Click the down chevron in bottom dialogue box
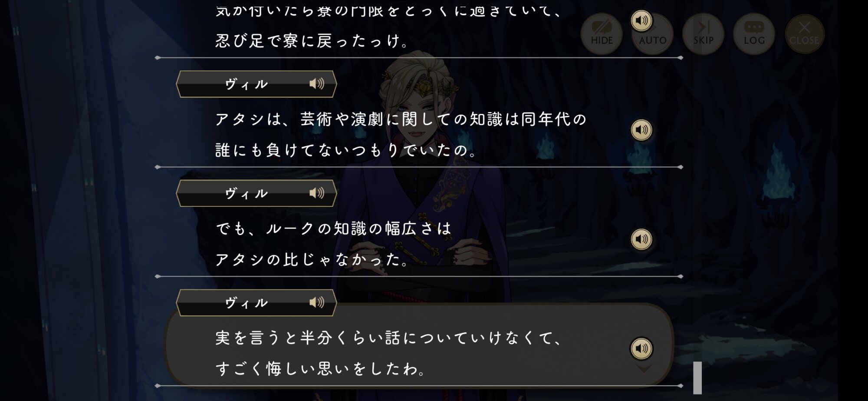Image resolution: width=868 pixels, height=401 pixels. 644,369
